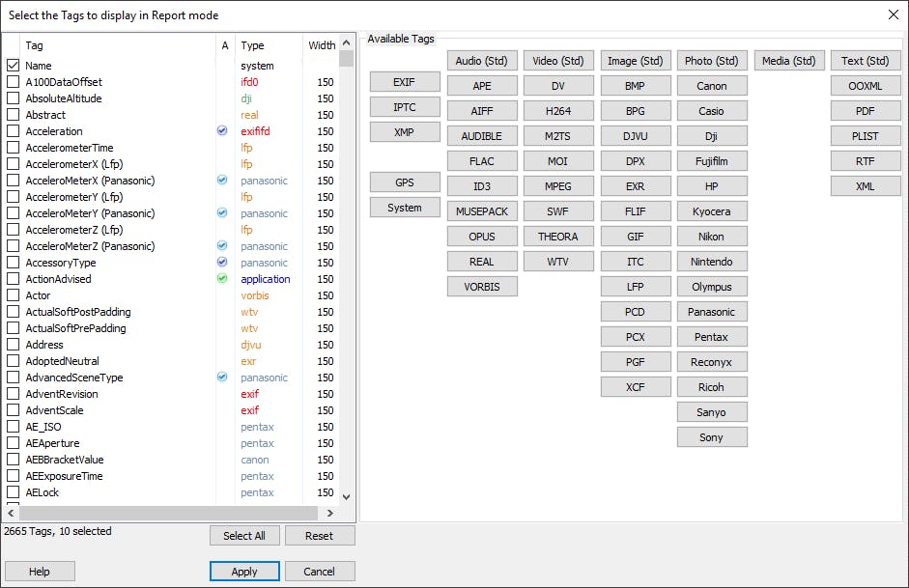Check the Acceleration tag checkbox
This screenshot has height=588, width=909.
pos(12,130)
